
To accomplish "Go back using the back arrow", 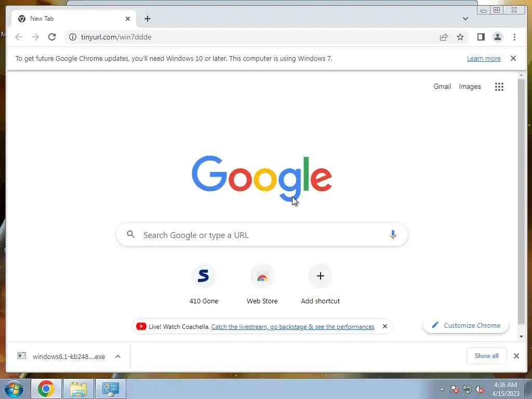I will pyautogui.click(x=19, y=37).
